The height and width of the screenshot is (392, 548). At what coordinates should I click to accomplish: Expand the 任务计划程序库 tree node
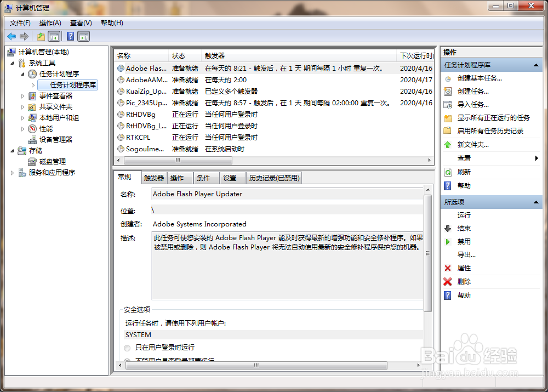coord(33,85)
